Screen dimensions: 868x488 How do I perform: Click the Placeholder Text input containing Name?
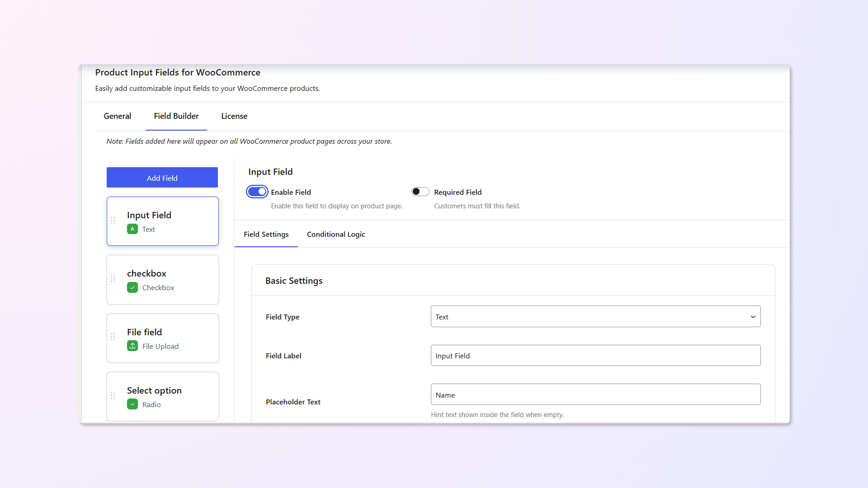tap(595, 394)
